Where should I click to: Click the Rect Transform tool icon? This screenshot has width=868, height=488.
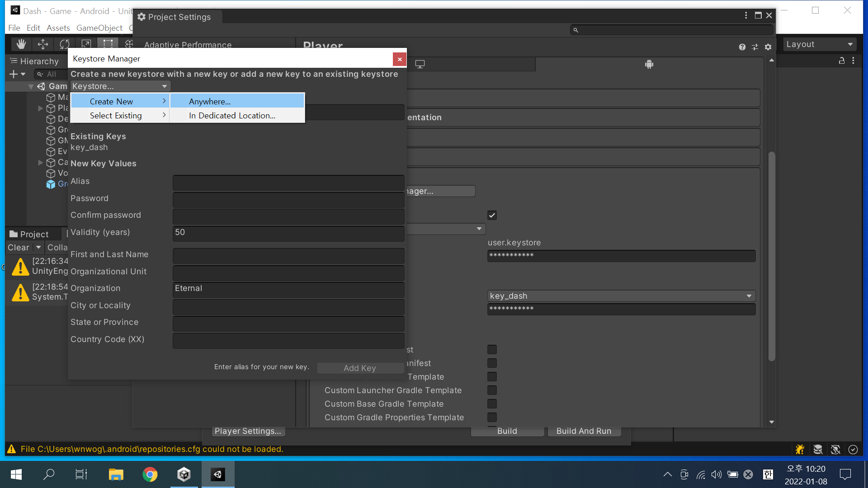107,45
